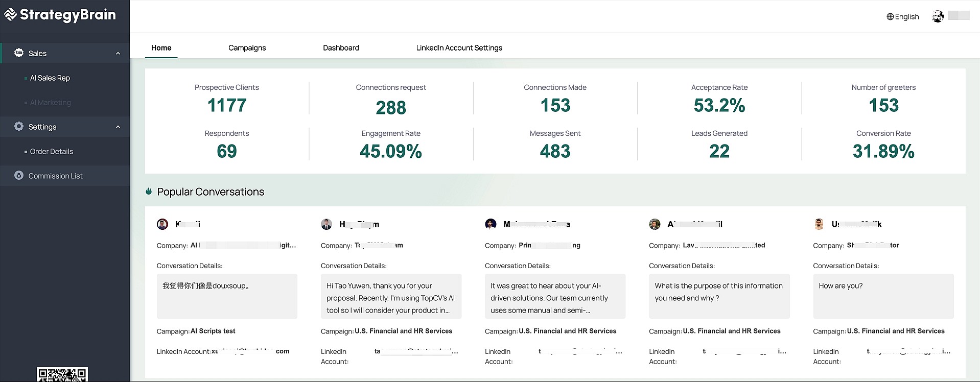
Task: Click the flame icon beside Popular Conversations
Action: click(x=149, y=192)
